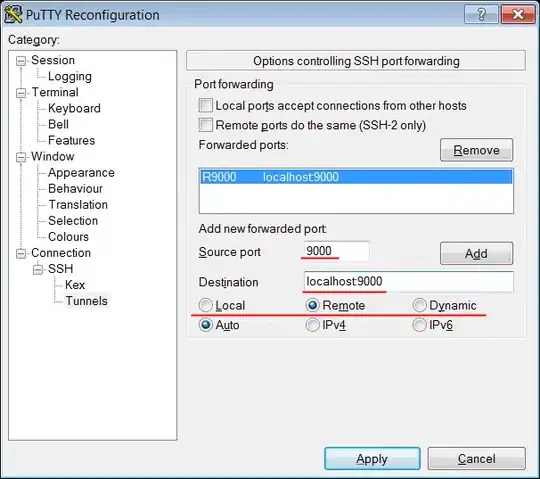The width and height of the screenshot is (540, 479).
Task: Collapse the SSH tree node
Action: [38, 270]
